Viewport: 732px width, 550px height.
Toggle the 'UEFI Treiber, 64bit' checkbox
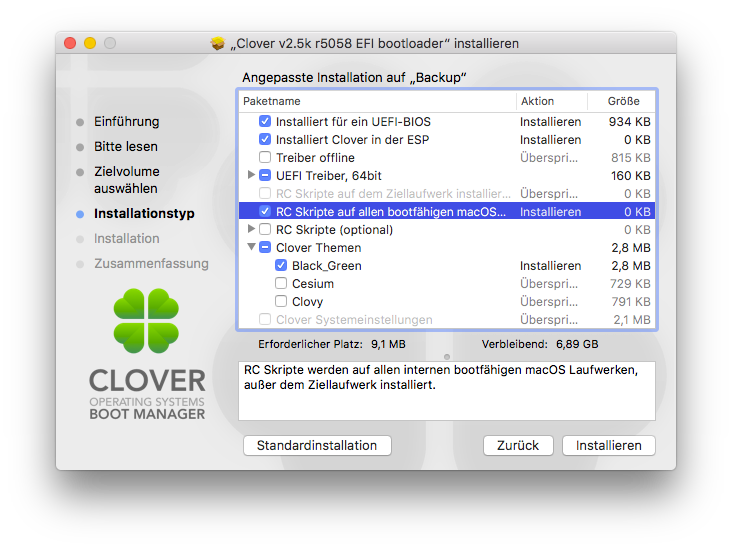265,176
